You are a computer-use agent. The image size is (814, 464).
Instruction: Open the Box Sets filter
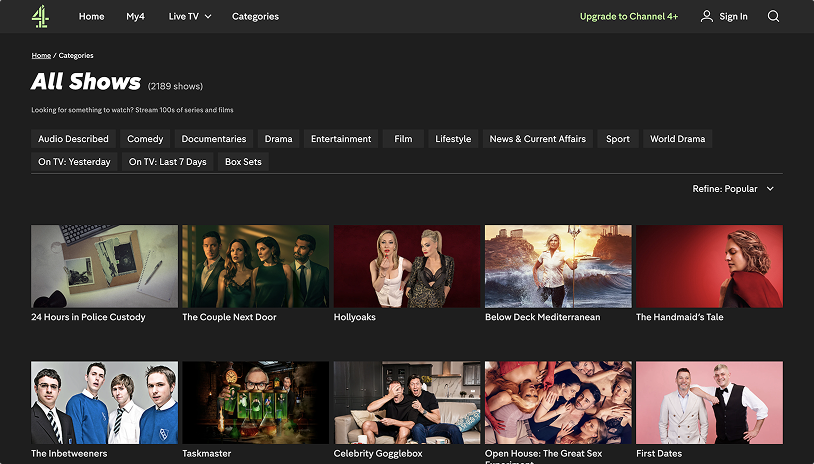pos(243,161)
